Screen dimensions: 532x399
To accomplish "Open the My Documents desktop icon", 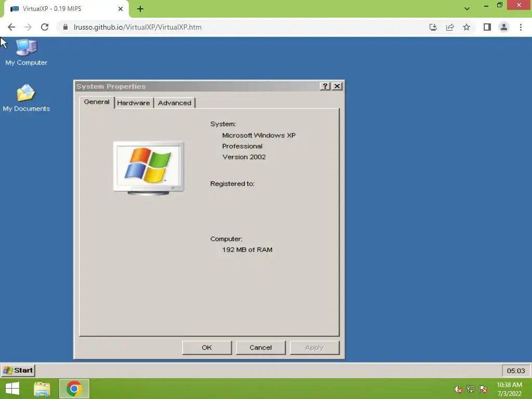I will pos(26,98).
